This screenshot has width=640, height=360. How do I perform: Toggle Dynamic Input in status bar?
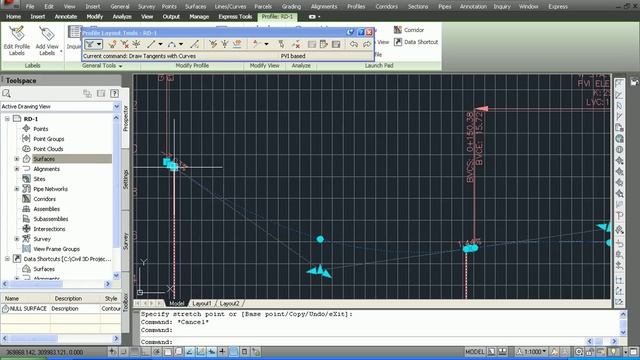212,351
